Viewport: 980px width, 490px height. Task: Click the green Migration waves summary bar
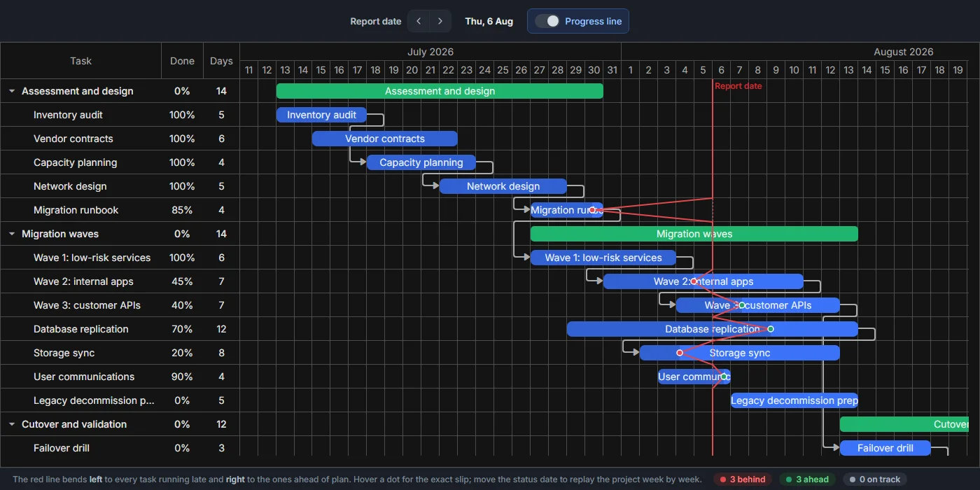click(694, 234)
